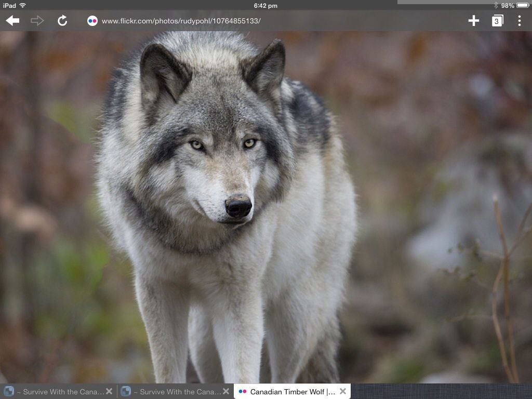Viewport: 532px width, 399px height.
Task: Reload the current Flickr page
Action: point(62,21)
